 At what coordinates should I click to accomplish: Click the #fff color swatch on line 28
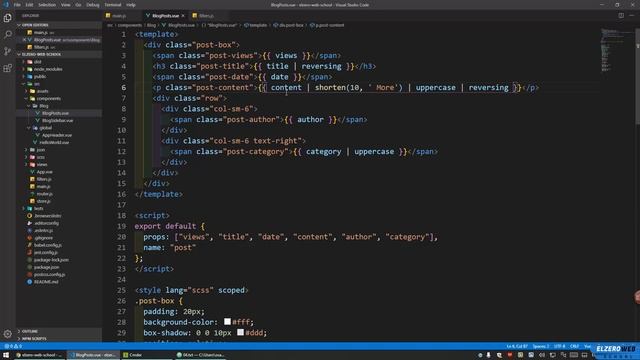(x=227, y=322)
